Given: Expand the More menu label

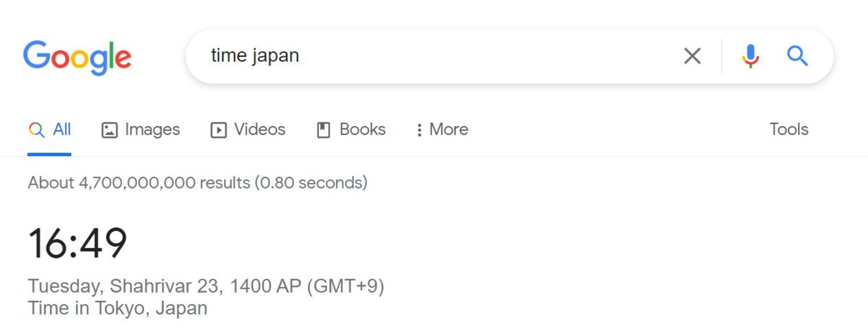Looking at the screenshot, I should click(448, 130).
